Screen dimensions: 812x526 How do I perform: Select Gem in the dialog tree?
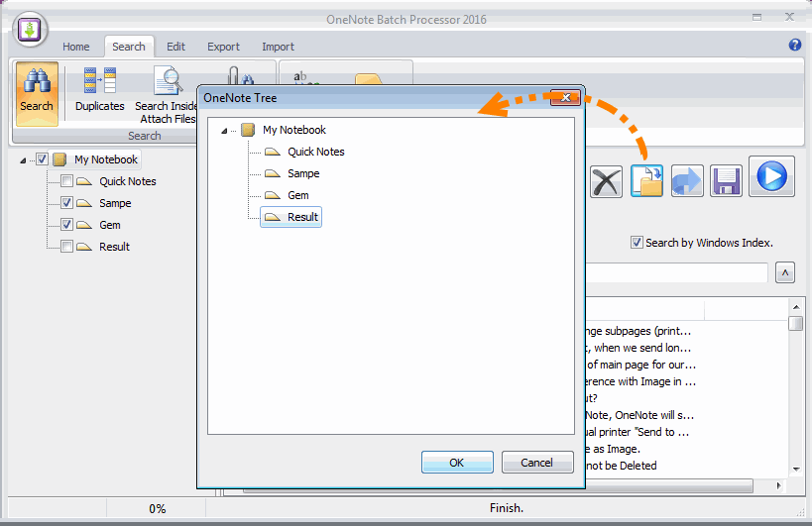pyautogui.click(x=298, y=195)
